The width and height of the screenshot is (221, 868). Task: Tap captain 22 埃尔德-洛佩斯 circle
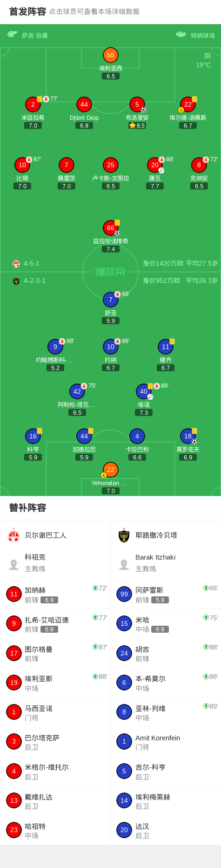pyautogui.click(x=188, y=104)
